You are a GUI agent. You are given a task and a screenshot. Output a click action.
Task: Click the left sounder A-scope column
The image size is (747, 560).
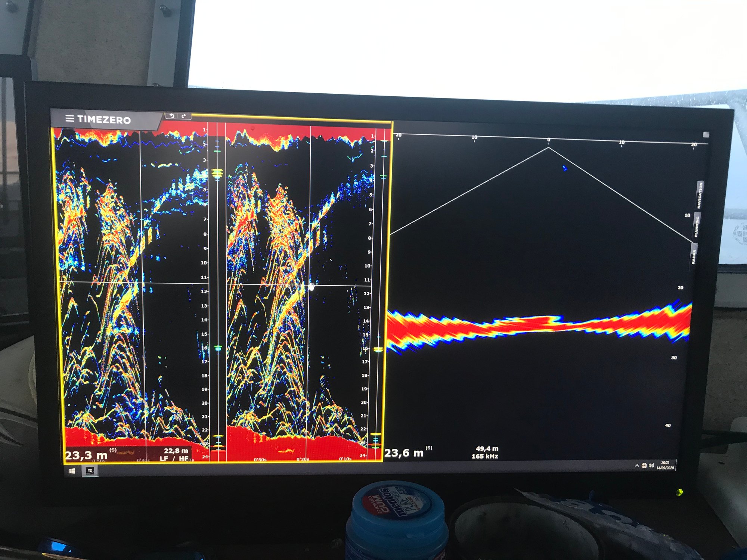[217, 291]
